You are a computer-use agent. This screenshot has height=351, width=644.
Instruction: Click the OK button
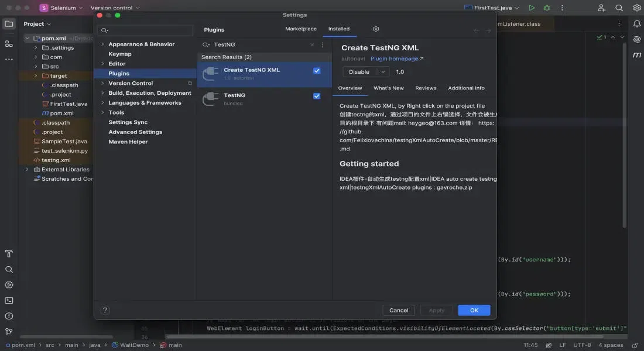pyautogui.click(x=474, y=311)
